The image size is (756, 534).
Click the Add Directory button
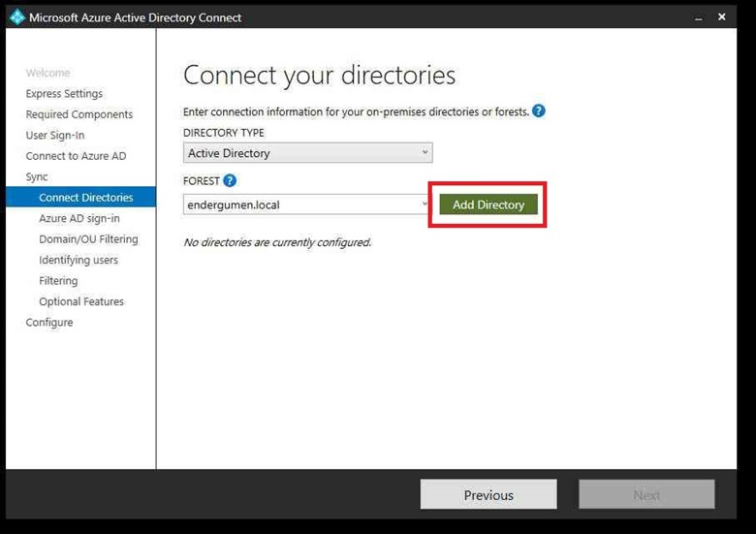coord(488,204)
